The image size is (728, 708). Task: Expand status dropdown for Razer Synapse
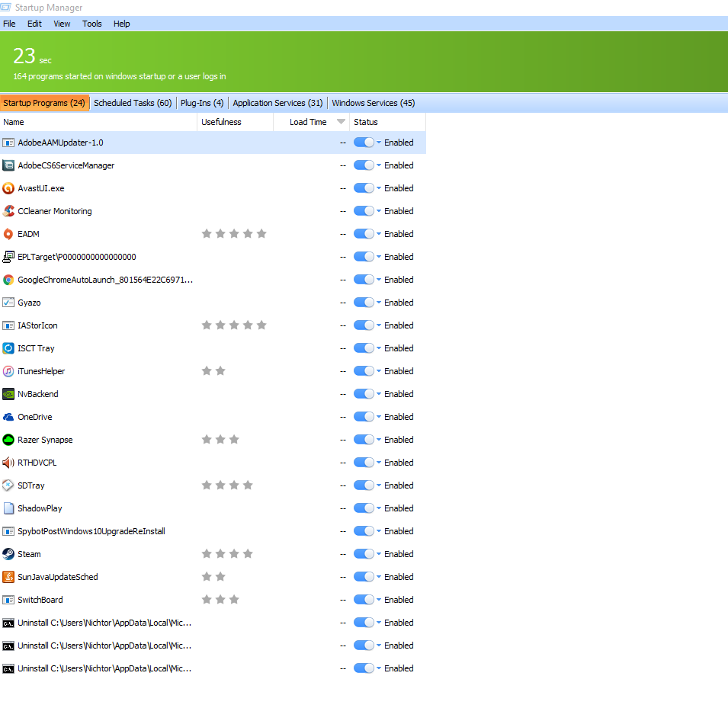pyautogui.click(x=379, y=440)
